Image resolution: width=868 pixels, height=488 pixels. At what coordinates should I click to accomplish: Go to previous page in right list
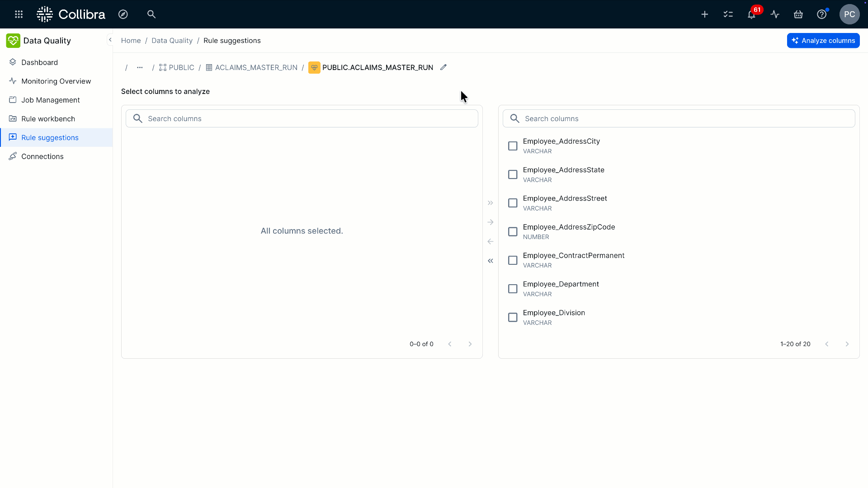pos(827,344)
